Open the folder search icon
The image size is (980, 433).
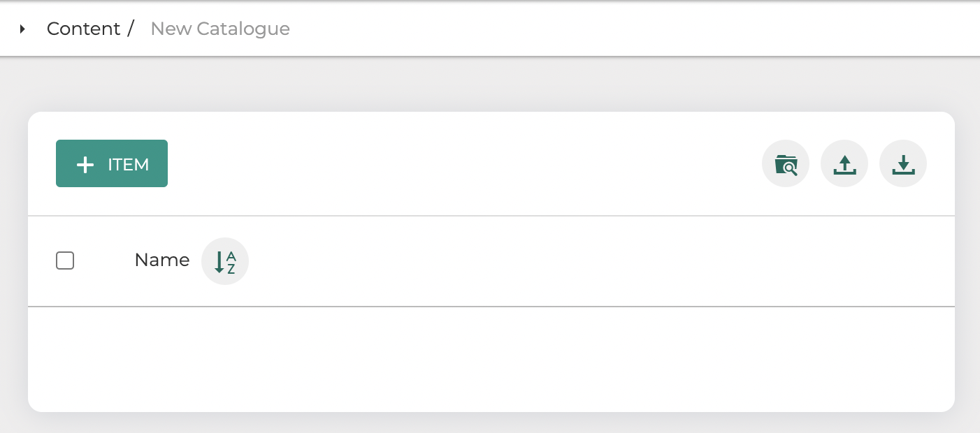pos(786,164)
